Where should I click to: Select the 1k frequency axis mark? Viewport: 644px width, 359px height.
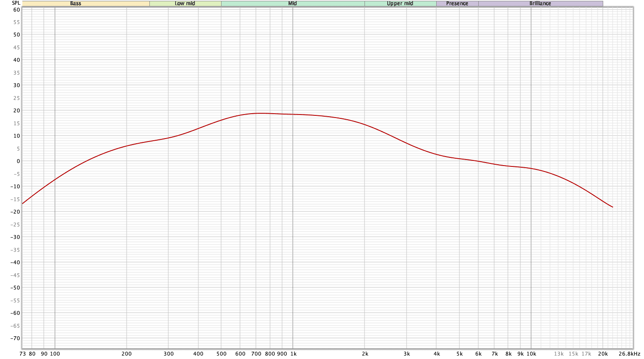[x=294, y=354]
